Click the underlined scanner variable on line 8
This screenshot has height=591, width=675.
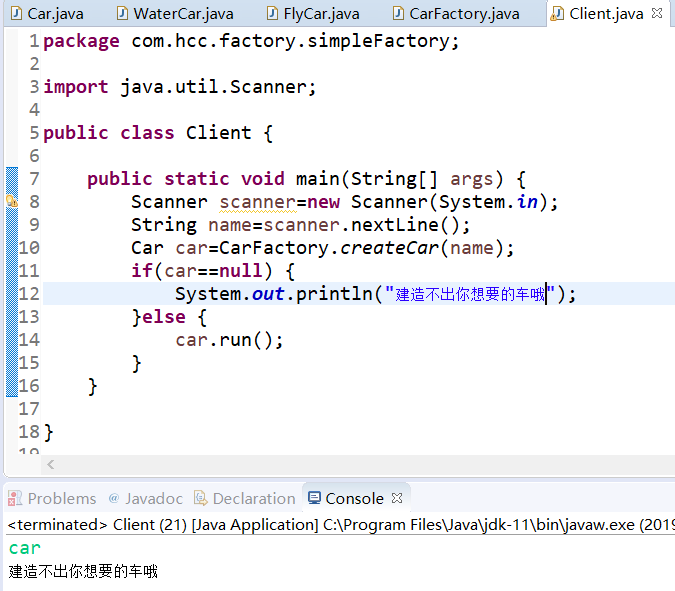[x=257, y=202]
